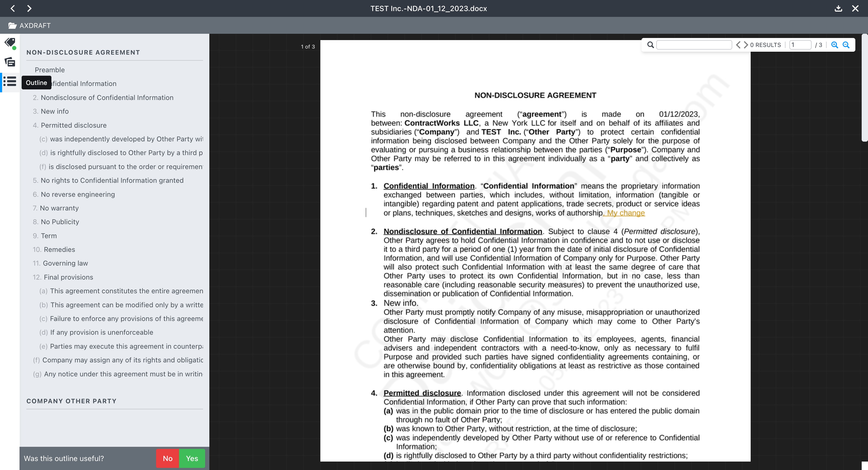Click the NON-DISCLOSURE AGREEMENT outline heading

point(83,52)
